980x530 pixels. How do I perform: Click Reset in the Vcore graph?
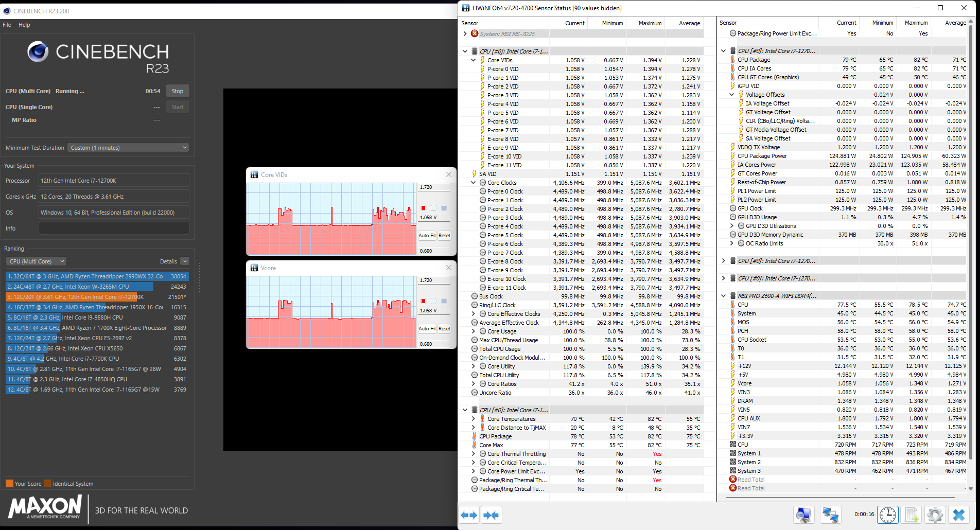(445, 329)
